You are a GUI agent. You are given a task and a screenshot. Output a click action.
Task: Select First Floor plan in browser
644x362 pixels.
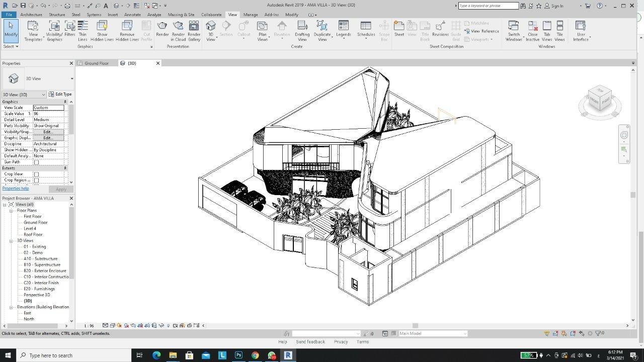point(33,217)
